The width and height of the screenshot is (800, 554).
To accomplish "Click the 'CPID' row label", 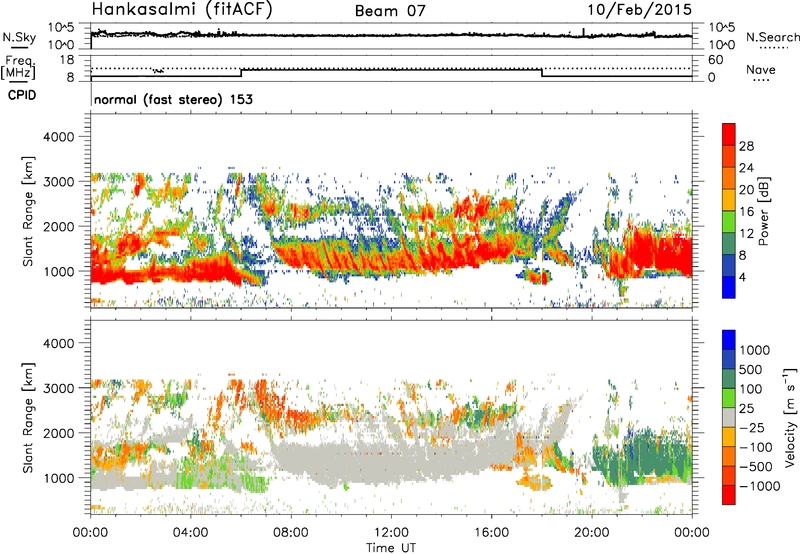I will [x=22, y=95].
